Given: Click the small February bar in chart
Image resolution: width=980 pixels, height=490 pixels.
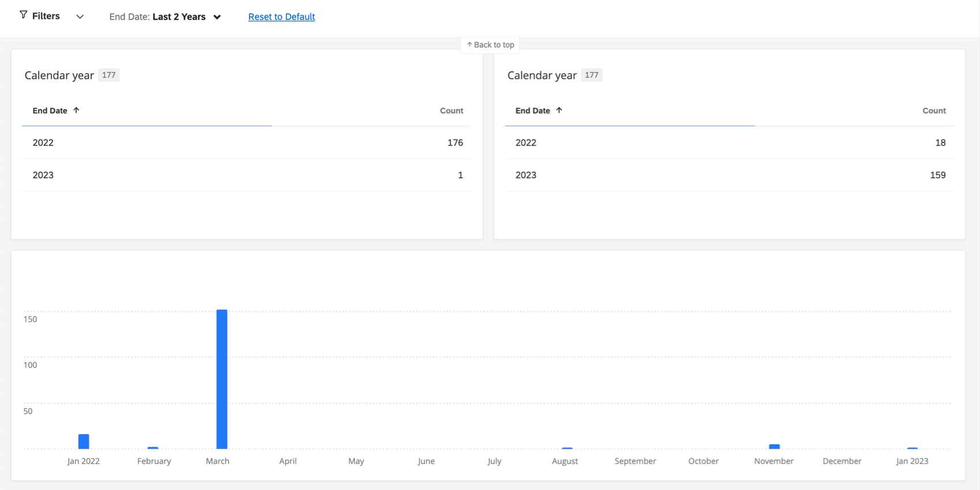Looking at the screenshot, I should coord(153,448).
